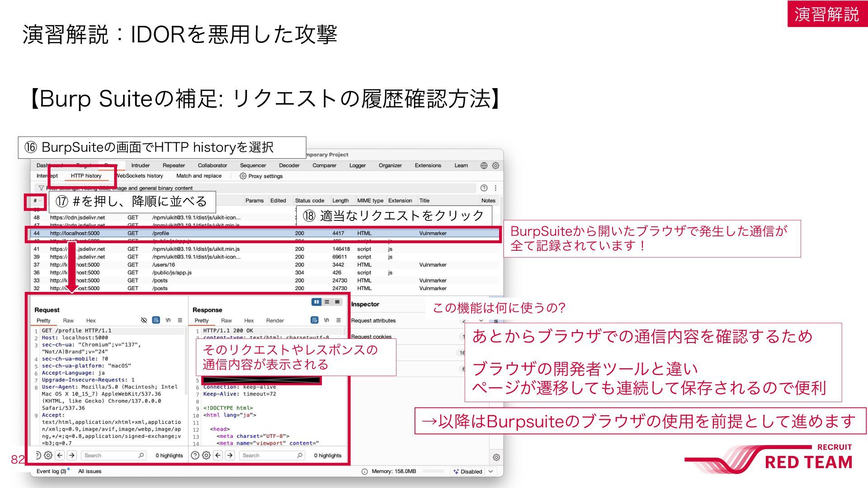This screenshot has width=868, height=488.
Task: Select the /users/16 request row
Action: pyautogui.click(x=265, y=265)
